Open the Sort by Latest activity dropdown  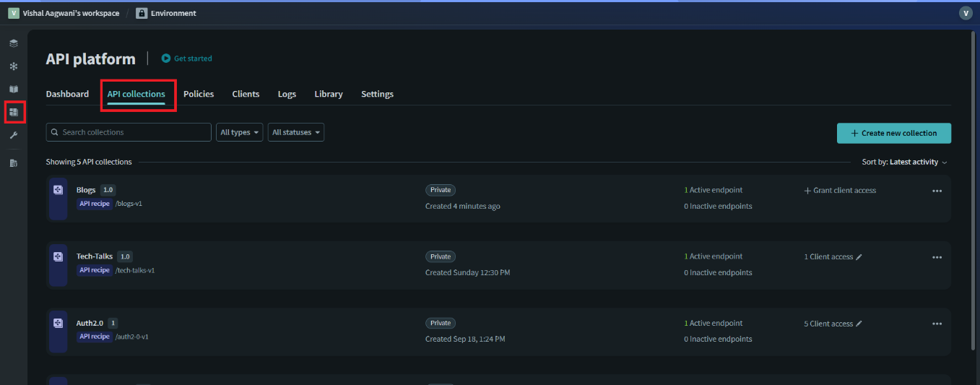point(904,162)
